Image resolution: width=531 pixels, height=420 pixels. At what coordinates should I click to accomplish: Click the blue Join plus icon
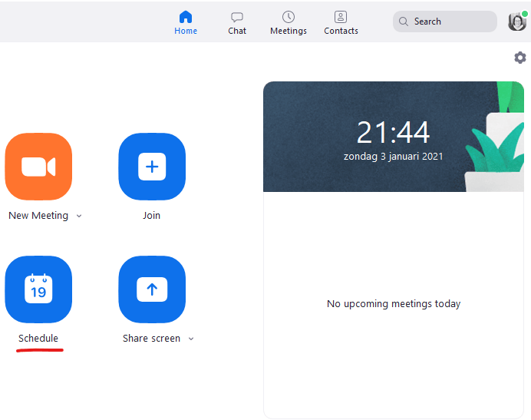click(152, 167)
